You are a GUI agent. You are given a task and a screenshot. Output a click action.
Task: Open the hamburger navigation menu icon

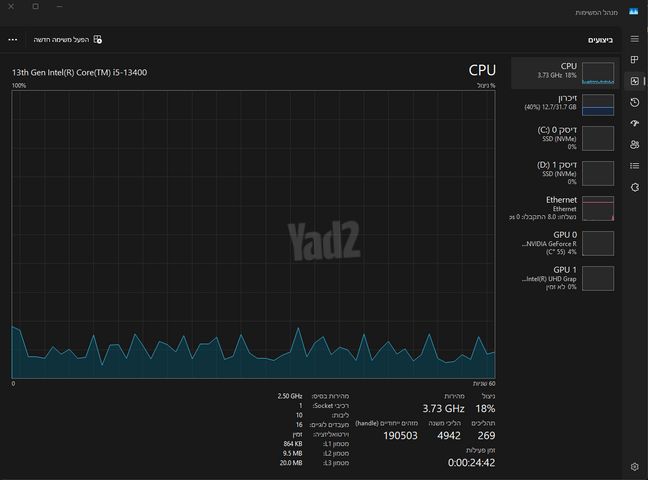click(x=635, y=39)
